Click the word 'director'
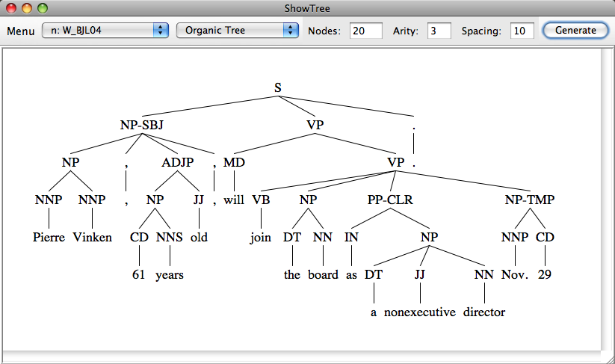The width and height of the screenshot is (615, 364). pos(484,312)
